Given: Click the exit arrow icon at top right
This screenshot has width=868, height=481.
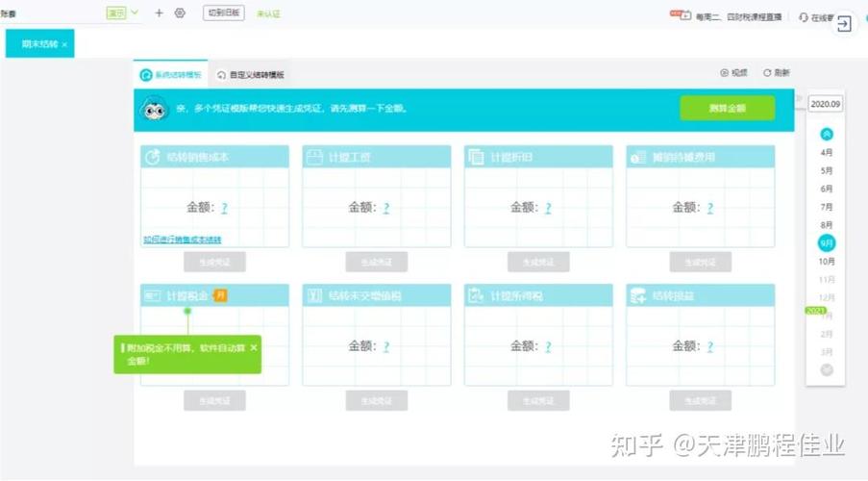Looking at the screenshot, I should [844, 24].
